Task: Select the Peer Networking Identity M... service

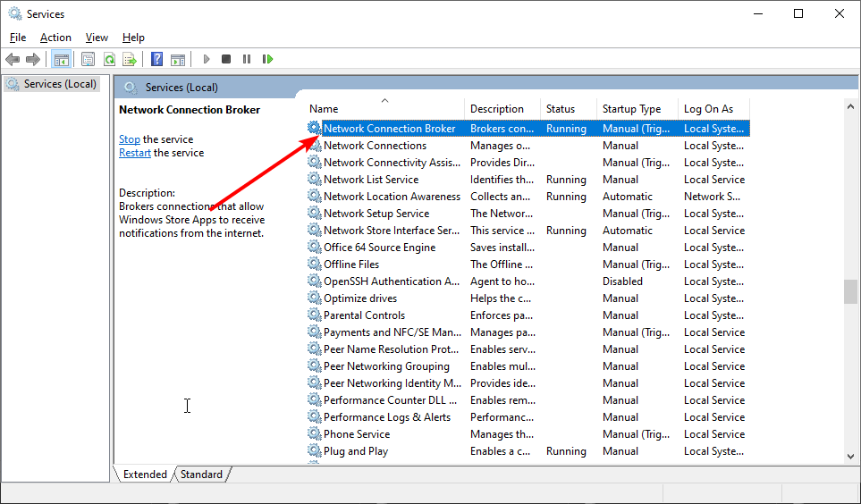Action: point(393,383)
